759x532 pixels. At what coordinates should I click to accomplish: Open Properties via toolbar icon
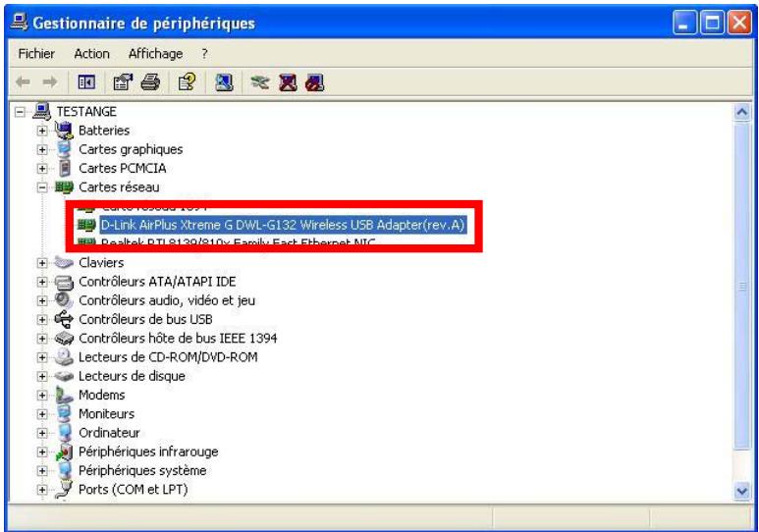pyautogui.click(x=123, y=82)
